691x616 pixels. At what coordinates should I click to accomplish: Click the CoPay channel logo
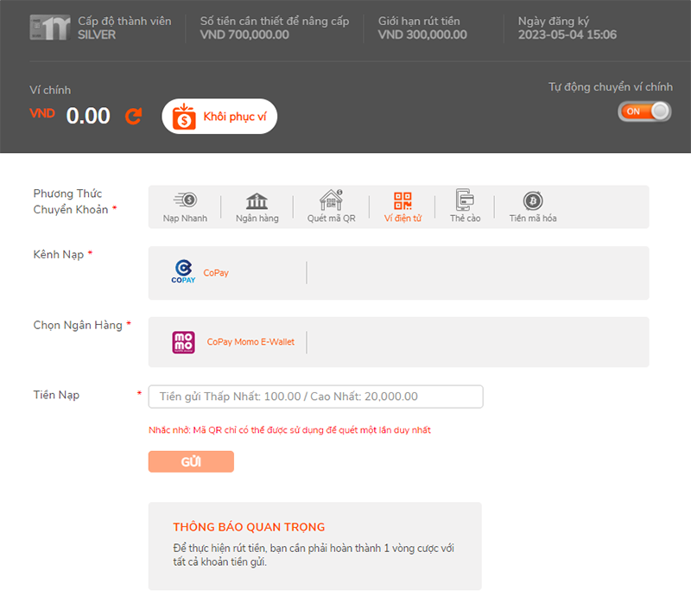[183, 272]
